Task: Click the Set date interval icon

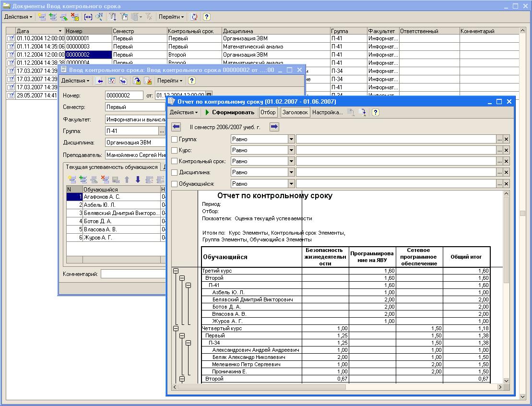Action: pyautogui.click(x=88, y=17)
